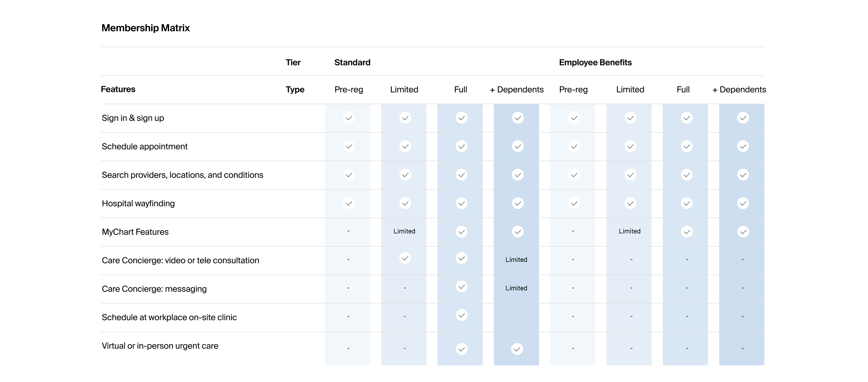Click the 'Virtual or in-person urgent care' row label

coord(160,346)
